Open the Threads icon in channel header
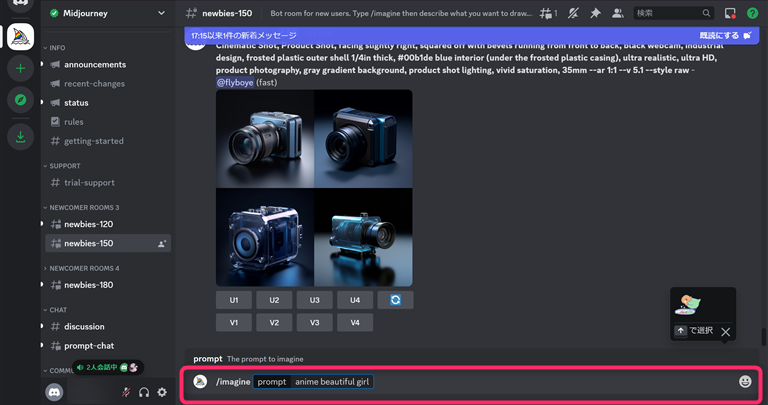This screenshot has width=768, height=405. [547, 14]
